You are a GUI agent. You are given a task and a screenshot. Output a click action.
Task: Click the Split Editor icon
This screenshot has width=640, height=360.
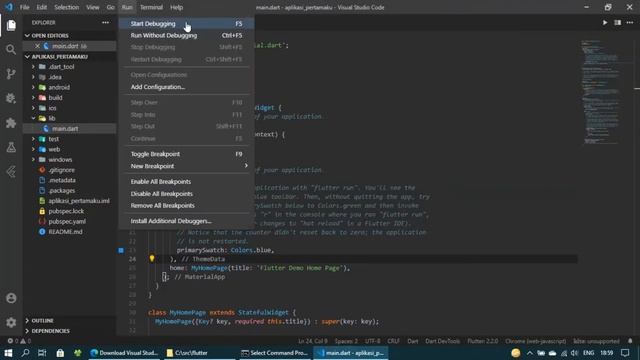click(618, 22)
